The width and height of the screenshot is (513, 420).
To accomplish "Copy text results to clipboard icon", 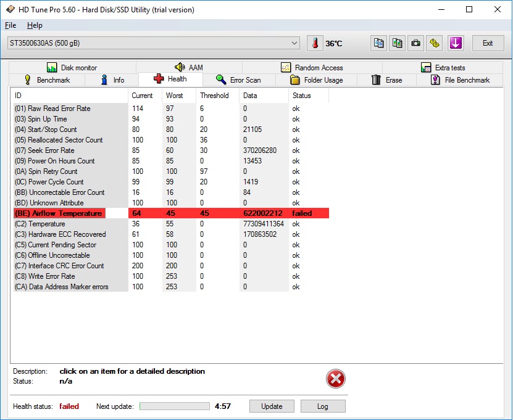I will [378, 43].
